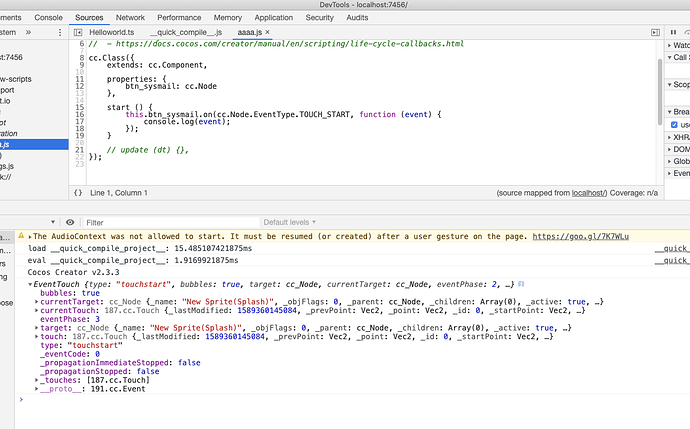
Task: Expand the currentTarget property
Action: 37,302
